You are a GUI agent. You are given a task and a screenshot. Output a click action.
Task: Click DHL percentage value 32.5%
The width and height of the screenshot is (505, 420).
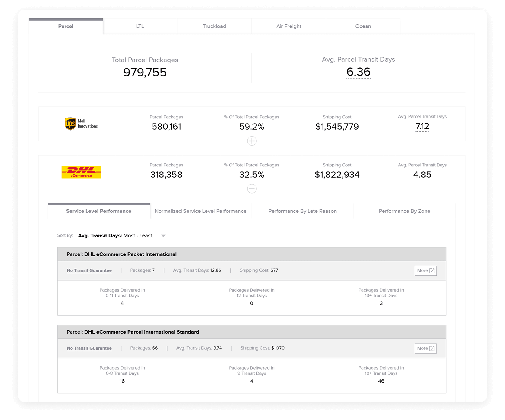252,175
